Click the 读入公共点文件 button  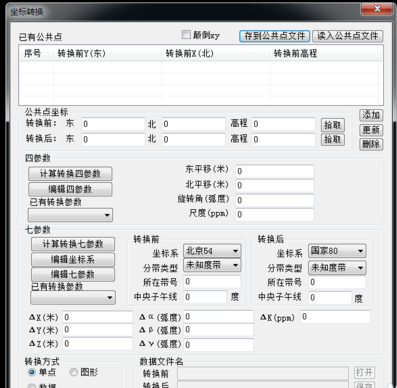(x=348, y=36)
